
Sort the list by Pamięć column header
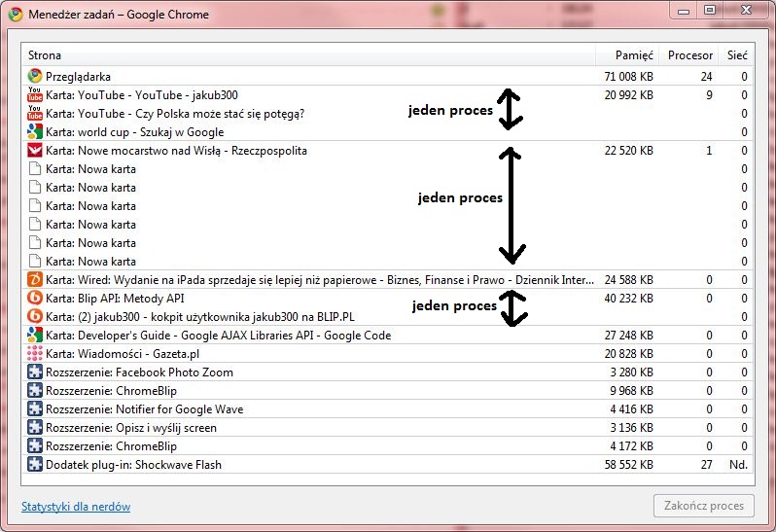click(x=633, y=55)
